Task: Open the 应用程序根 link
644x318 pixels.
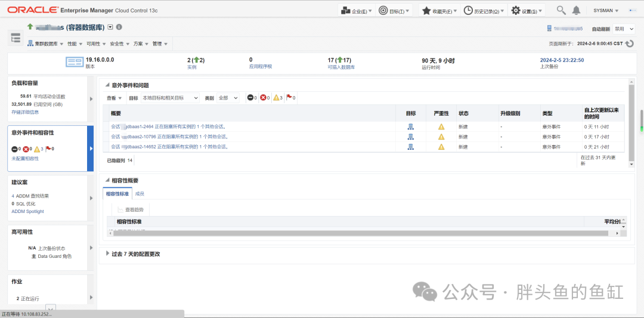Action: tap(261, 66)
